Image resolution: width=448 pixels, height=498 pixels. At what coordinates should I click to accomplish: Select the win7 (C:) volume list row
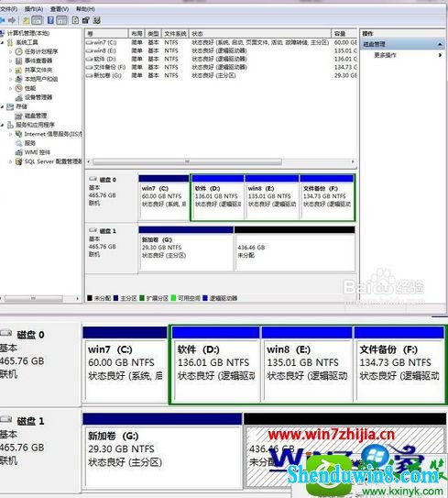[x=221, y=42]
